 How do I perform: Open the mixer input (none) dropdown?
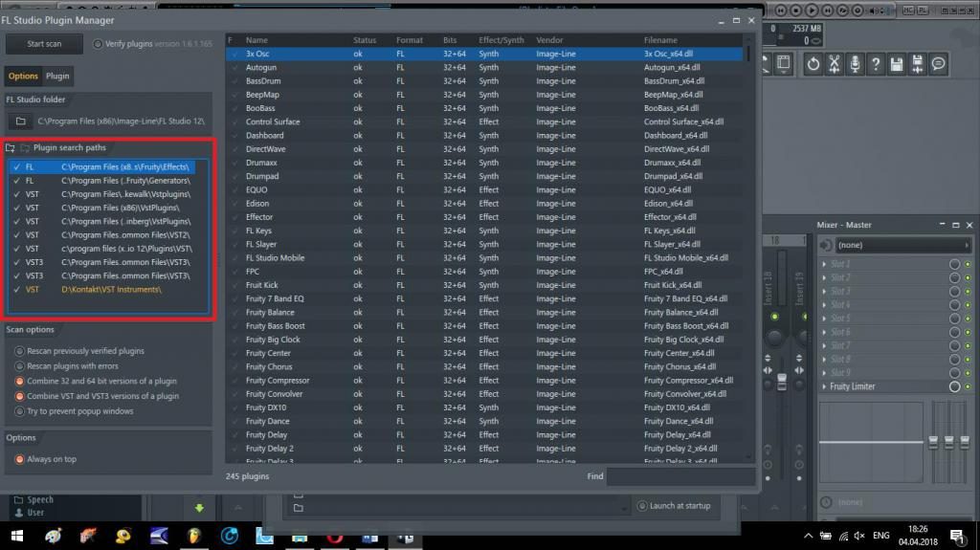[902, 245]
